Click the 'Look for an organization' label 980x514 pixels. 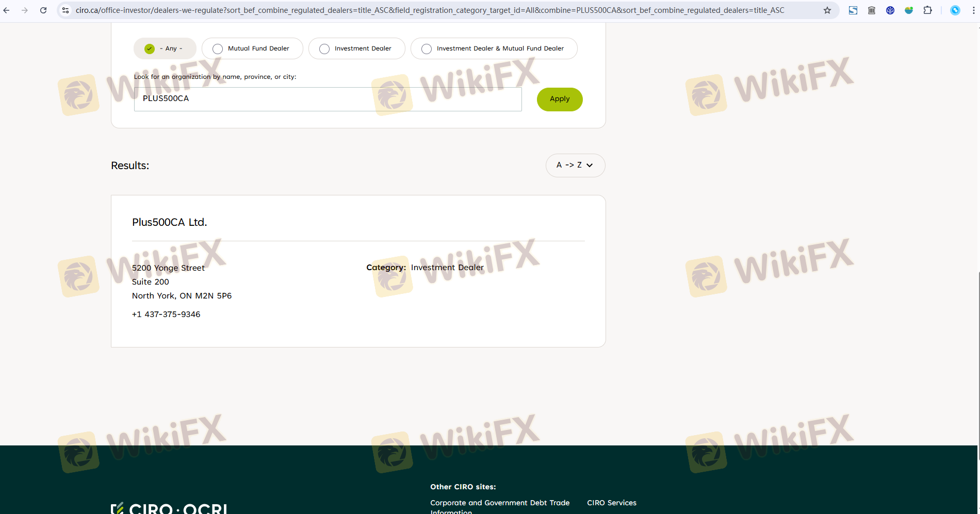(215, 77)
